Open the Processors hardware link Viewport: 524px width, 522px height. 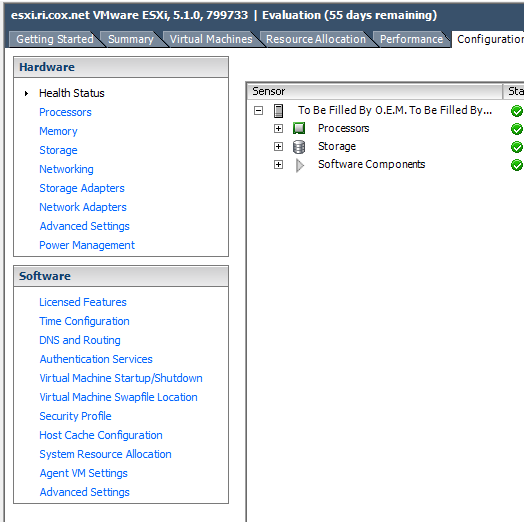65,112
